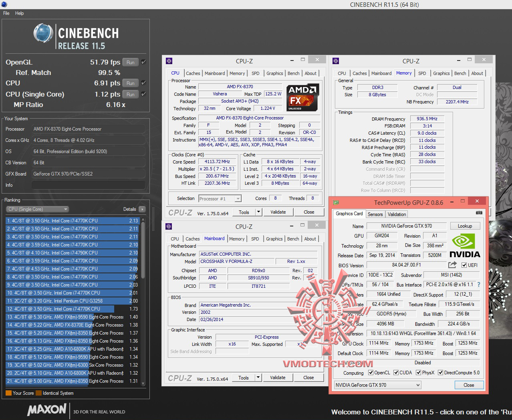Click the Cinebench app icon in title bar
The image size is (512, 420).
point(4,4)
